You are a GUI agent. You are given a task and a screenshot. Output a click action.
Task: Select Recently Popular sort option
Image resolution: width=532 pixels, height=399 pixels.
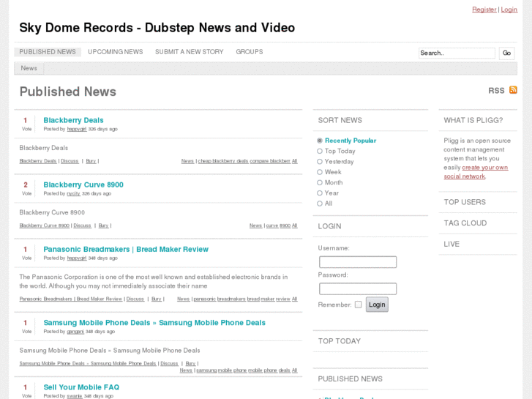tap(320, 141)
